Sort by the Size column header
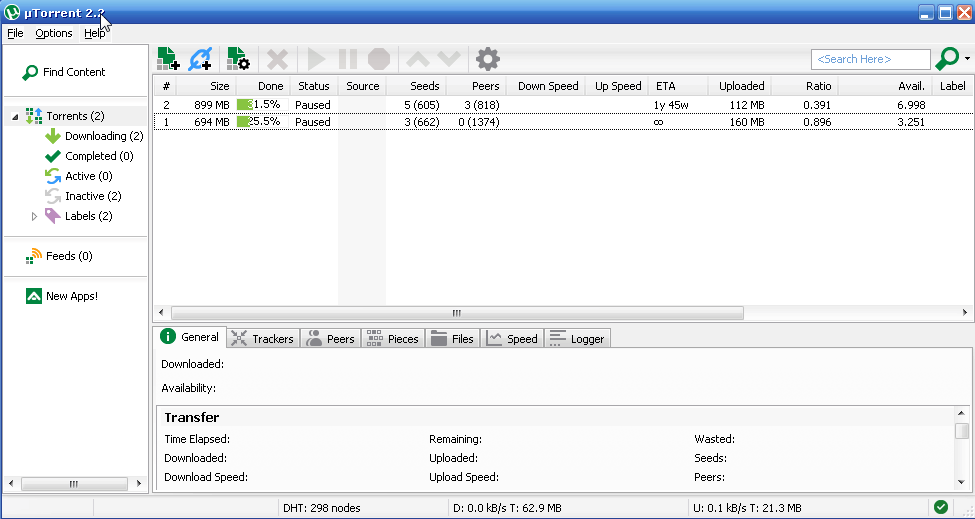The height and width of the screenshot is (519, 975). [x=206, y=86]
